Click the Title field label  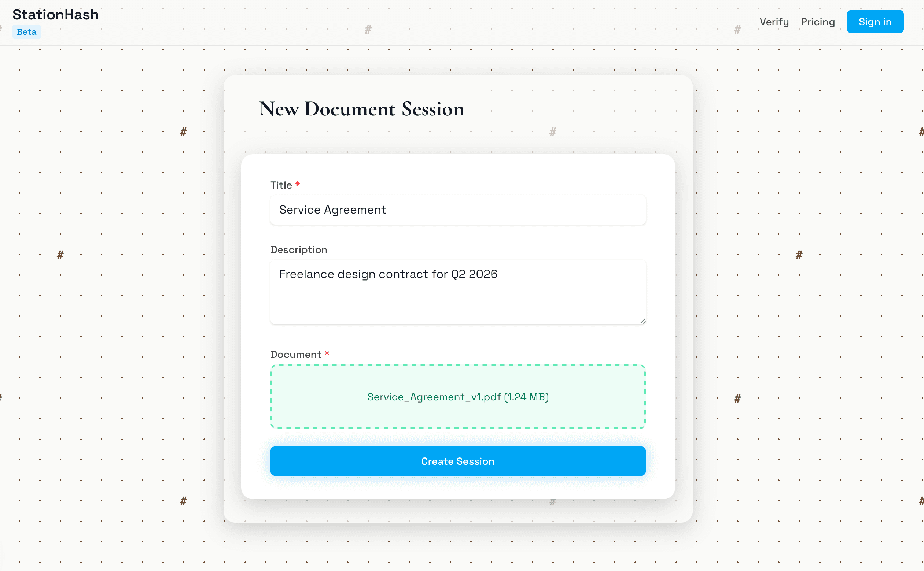[281, 185]
